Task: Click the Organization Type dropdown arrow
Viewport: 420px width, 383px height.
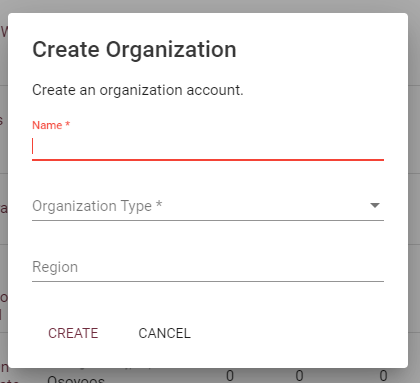Action: pos(375,205)
